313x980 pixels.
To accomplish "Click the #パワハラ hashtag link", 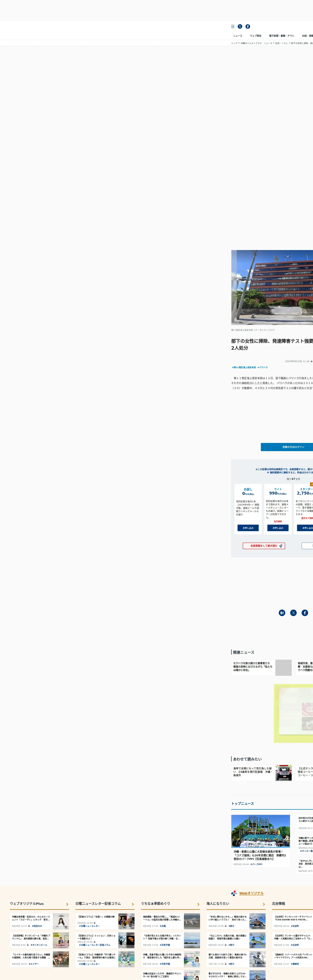I will [262, 367].
